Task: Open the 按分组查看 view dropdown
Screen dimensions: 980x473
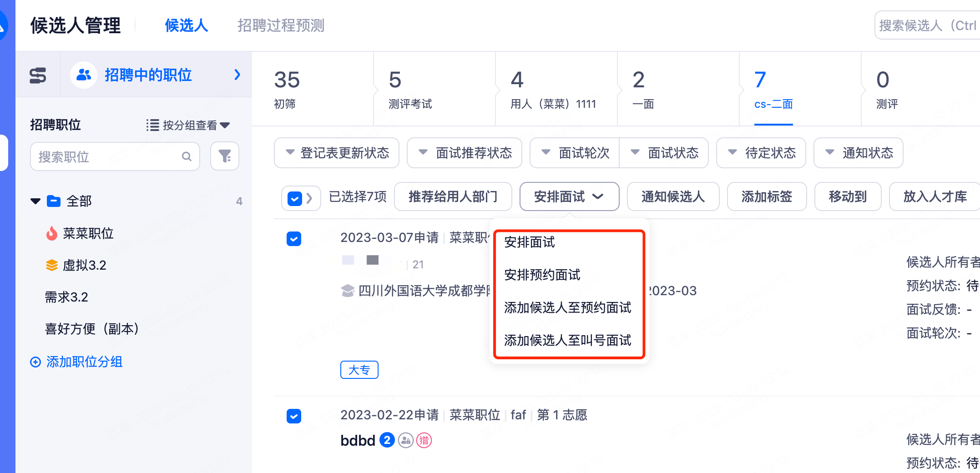Action: coord(188,125)
